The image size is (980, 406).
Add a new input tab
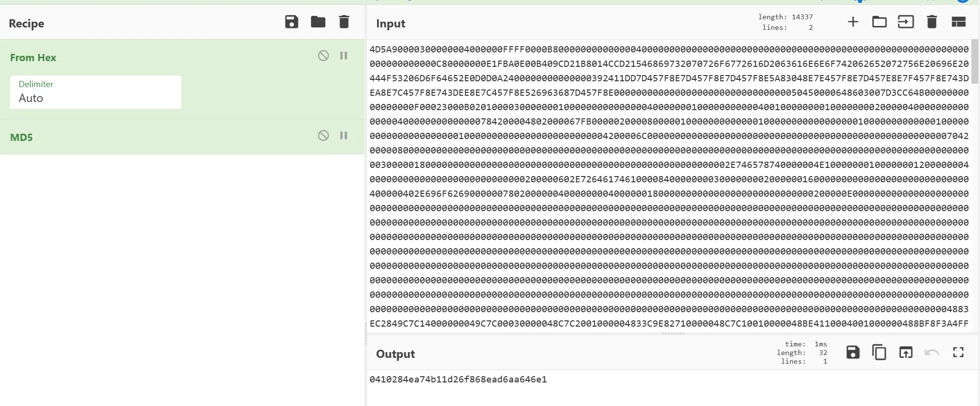click(853, 22)
